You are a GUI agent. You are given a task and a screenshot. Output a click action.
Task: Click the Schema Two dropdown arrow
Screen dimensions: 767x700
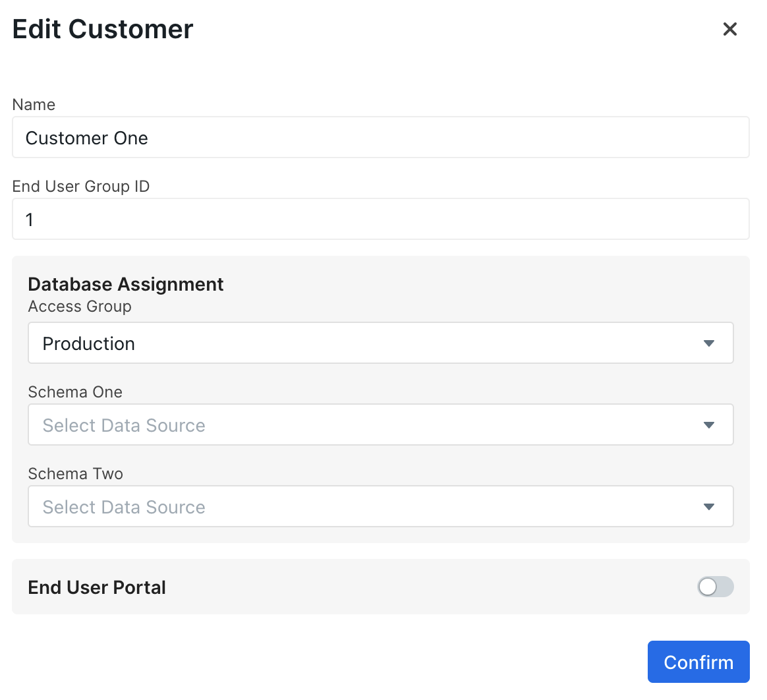pos(710,506)
